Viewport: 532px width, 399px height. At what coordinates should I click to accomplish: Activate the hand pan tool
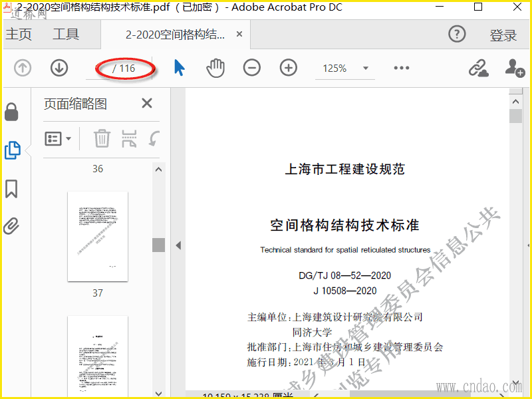215,68
